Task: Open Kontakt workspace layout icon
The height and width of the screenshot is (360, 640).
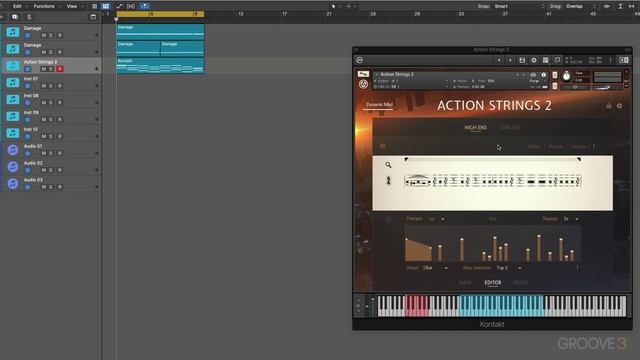Action: (545, 60)
